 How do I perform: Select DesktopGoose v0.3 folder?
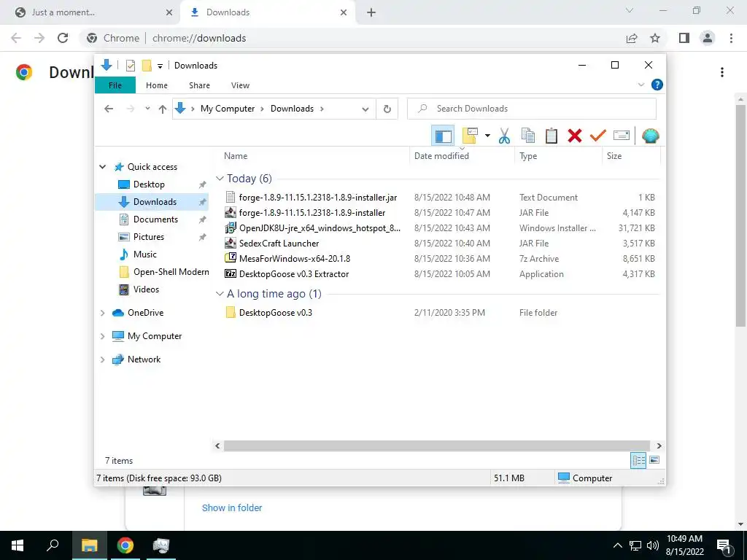pyautogui.click(x=275, y=313)
